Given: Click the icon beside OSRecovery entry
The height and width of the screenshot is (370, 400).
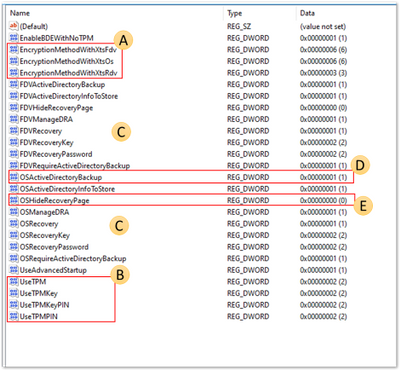Looking at the screenshot, I should (x=14, y=224).
